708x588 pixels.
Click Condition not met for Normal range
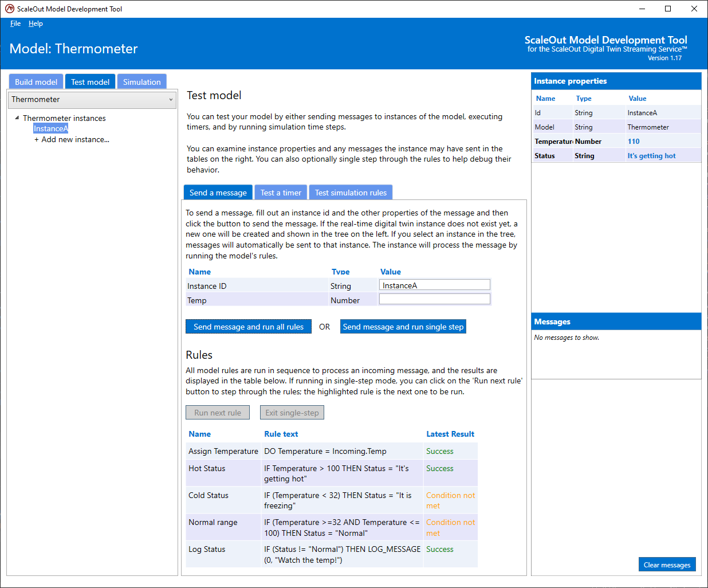coord(451,527)
